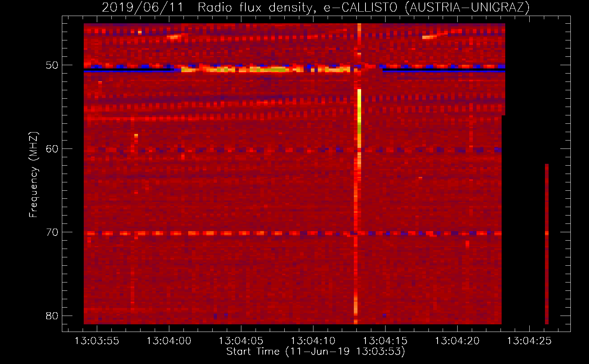Image resolution: width=589 pixels, height=364 pixels.
Task: Click the plot title '2019/06/11 Radio flux density'
Action: click(x=316, y=7)
